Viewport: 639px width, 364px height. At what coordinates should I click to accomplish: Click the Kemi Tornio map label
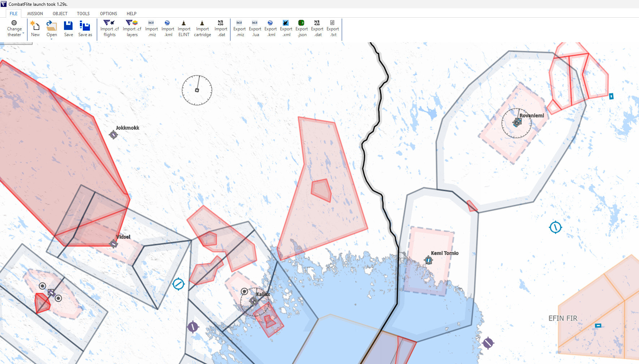coord(445,253)
